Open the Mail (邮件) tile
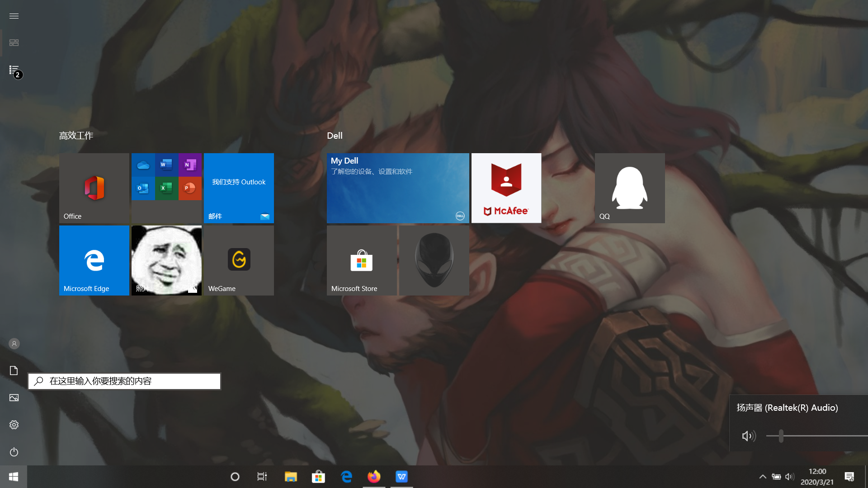Image resolution: width=868 pixels, height=488 pixels. click(x=239, y=188)
